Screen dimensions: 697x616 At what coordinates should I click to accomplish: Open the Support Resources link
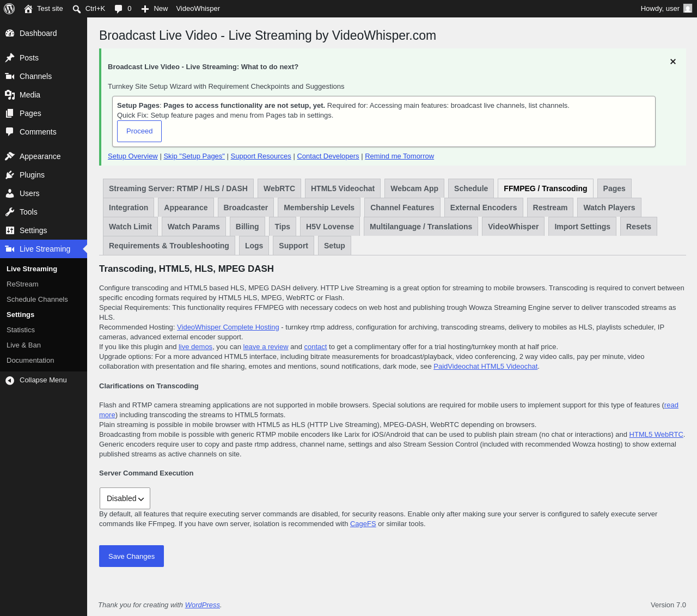tap(261, 156)
